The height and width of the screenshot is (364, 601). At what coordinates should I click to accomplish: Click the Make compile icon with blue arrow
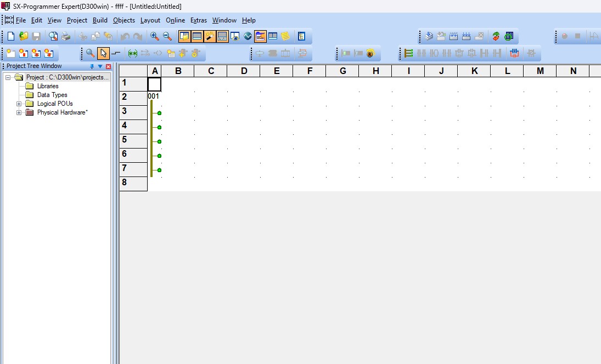click(x=429, y=36)
